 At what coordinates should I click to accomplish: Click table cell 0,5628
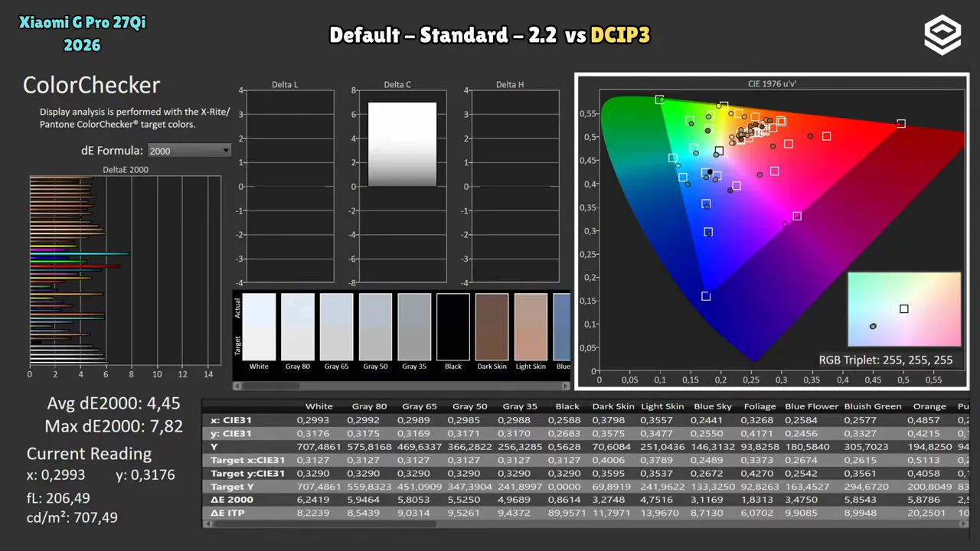tap(567, 446)
